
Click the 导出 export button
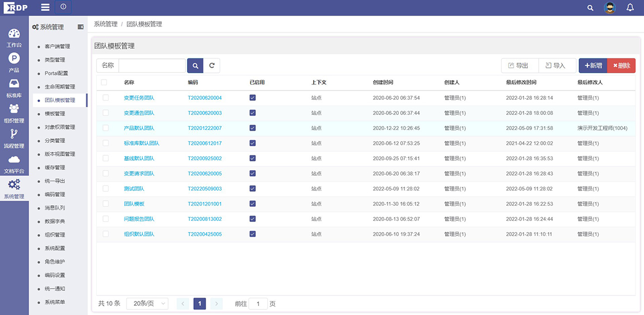[519, 66]
